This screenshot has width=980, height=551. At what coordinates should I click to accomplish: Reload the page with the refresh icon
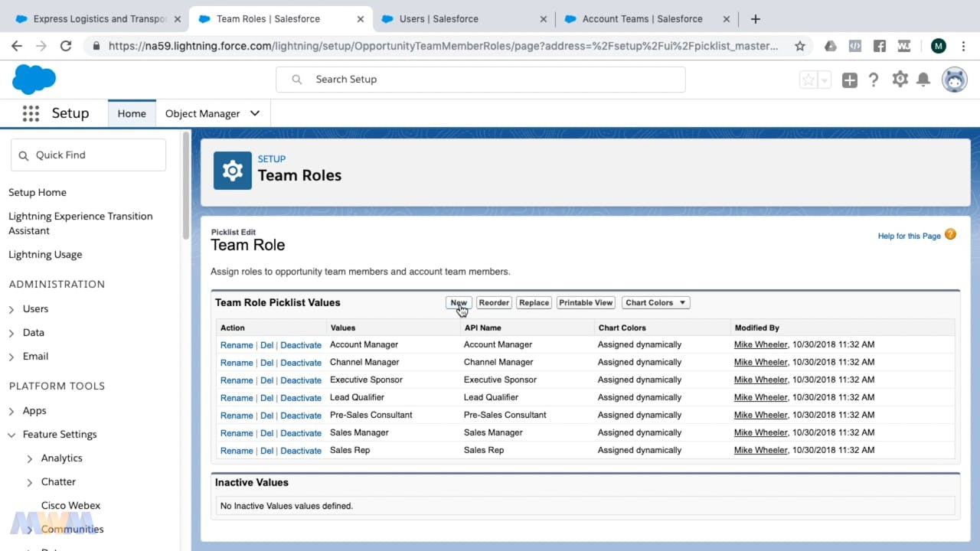click(x=66, y=46)
